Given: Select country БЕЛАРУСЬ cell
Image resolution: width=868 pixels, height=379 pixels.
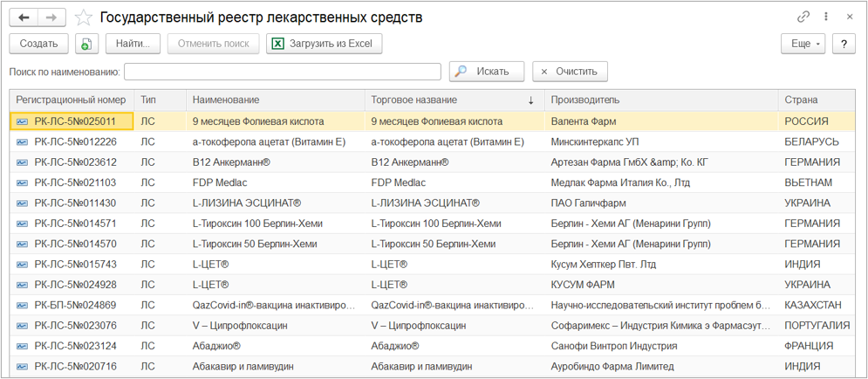Looking at the screenshot, I should 811,141.
